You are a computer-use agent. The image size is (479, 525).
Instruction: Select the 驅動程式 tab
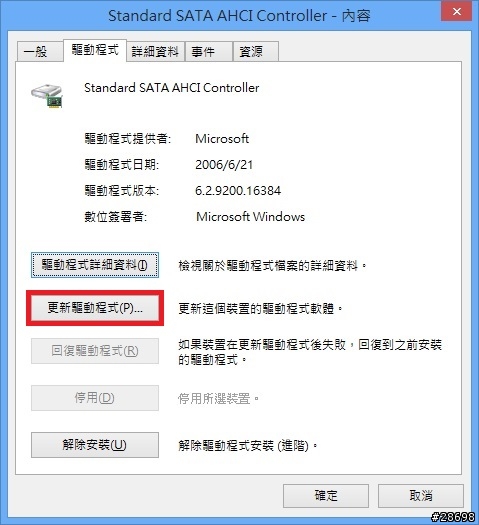pos(95,50)
